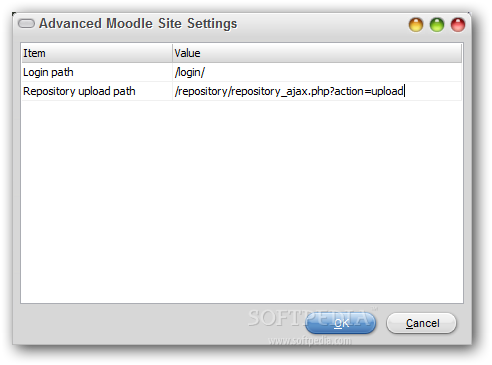Confirm settings with the OK button
The height and width of the screenshot is (365, 492).
pos(340,323)
